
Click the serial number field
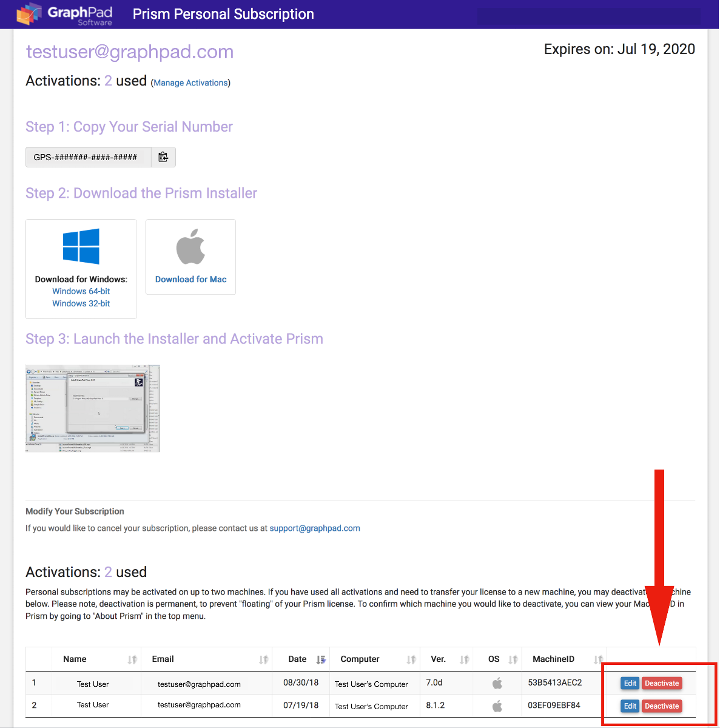(89, 157)
